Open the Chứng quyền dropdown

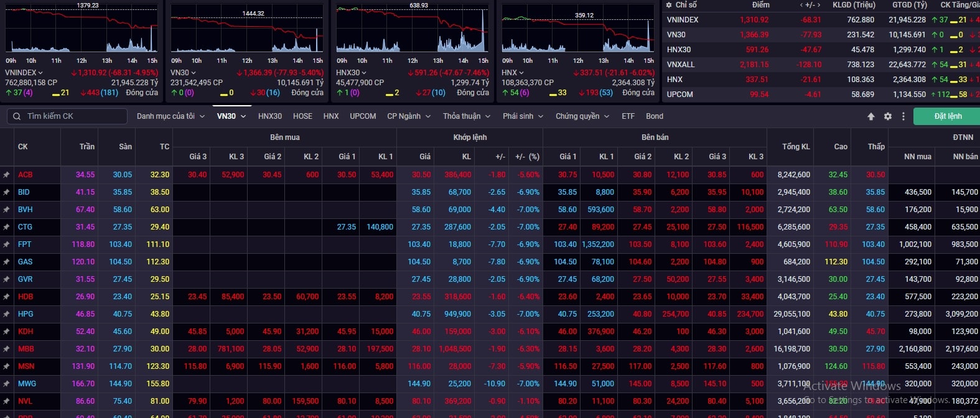pyautogui.click(x=582, y=116)
